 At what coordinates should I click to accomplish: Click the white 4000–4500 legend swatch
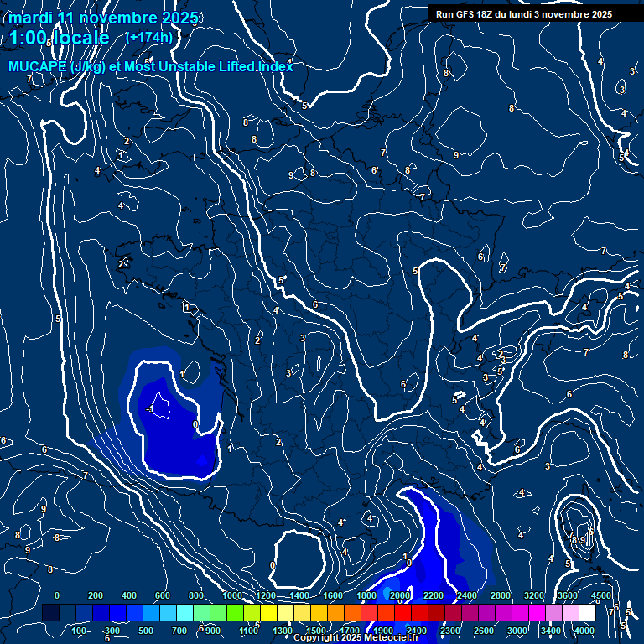point(587,612)
